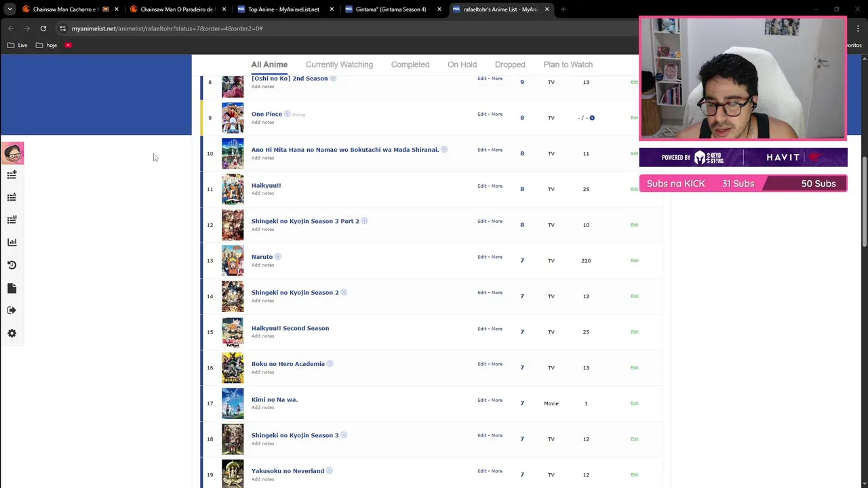The height and width of the screenshot is (488, 868).
Task: Switch to the On Hold tab
Action: point(462,64)
